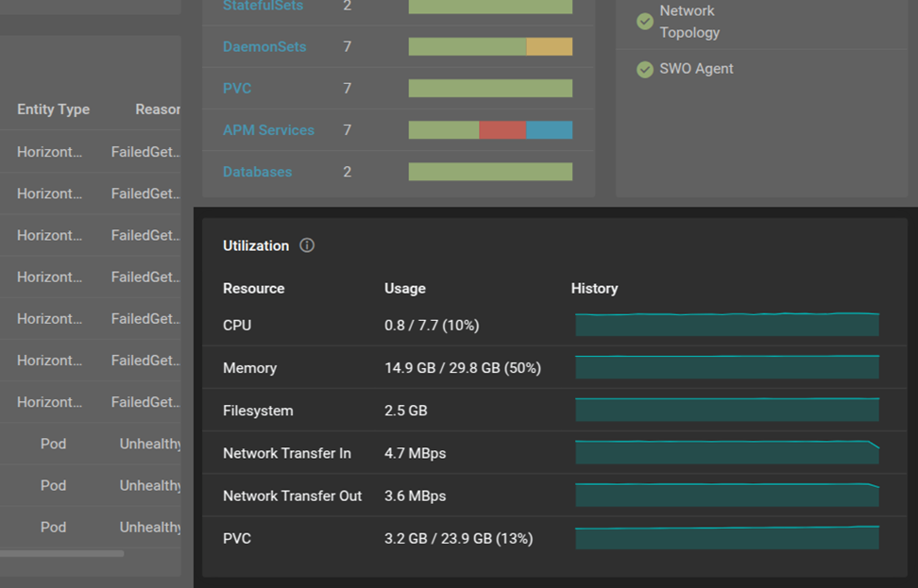Click Memory usage 14.9 GB / 29.8 GB (50%)

463,368
